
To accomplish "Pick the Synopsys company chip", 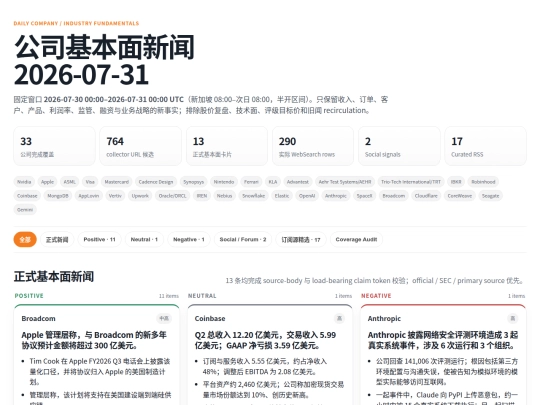I will pos(194,182).
